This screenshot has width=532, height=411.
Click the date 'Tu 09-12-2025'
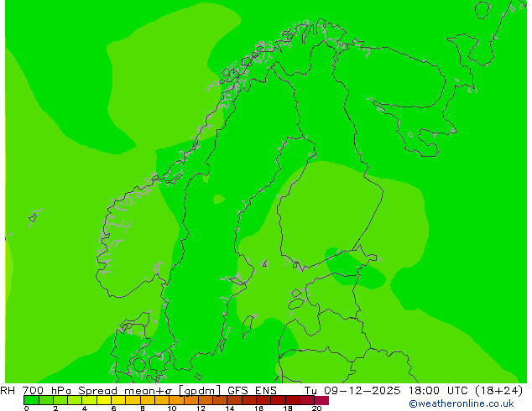click(x=352, y=391)
